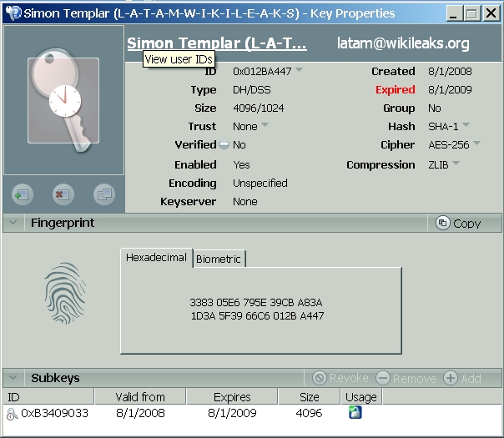504x438 pixels.
Task: Select subkey row 0xB3409033
Action: 252,413
